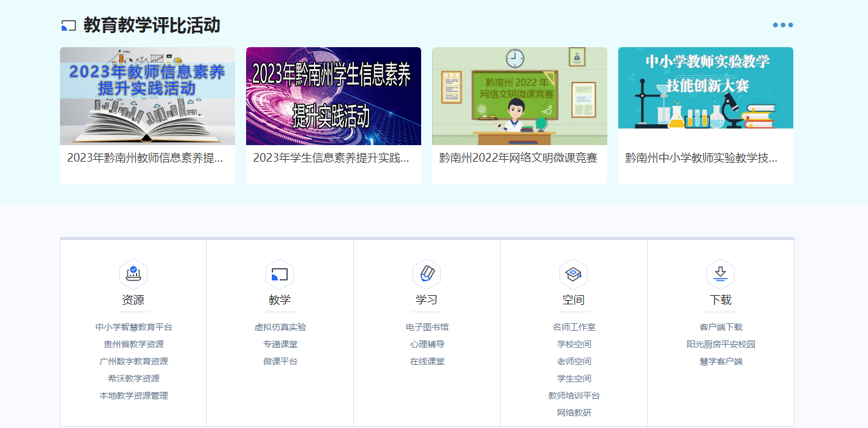Open 微课平台 link
Viewport: 868px width, 428px height.
[x=280, y=361]
